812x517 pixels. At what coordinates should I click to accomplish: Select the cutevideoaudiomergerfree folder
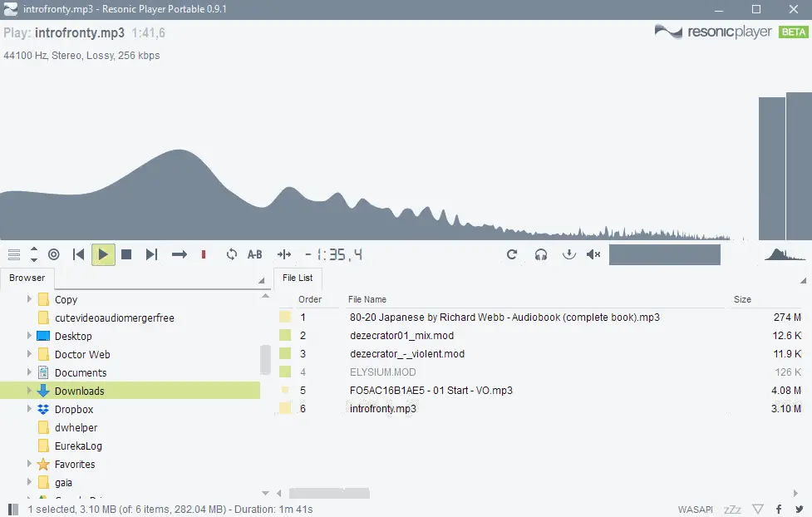coord(115,318)
